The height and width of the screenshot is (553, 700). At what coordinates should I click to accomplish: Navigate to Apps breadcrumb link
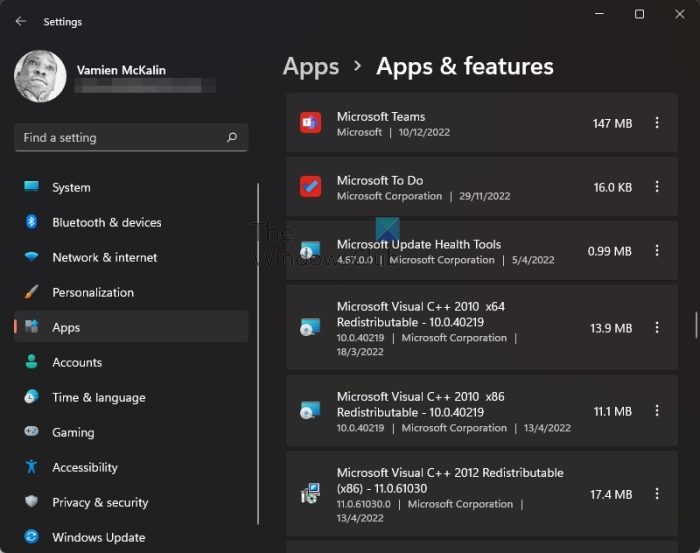(311, 67)
